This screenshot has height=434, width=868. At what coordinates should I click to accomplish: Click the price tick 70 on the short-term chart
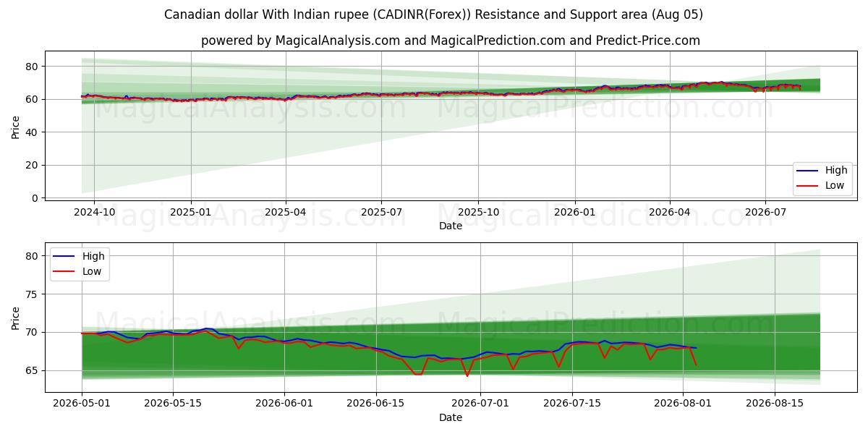coord(33,333)
